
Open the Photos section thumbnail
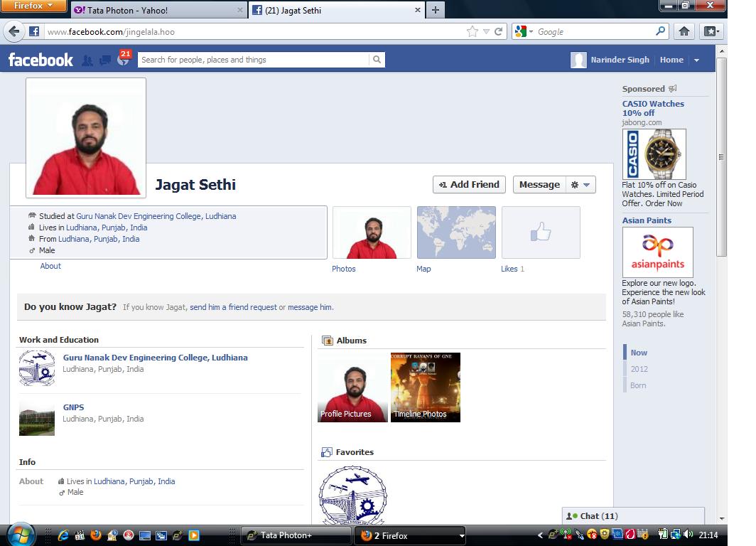point(372,232)
